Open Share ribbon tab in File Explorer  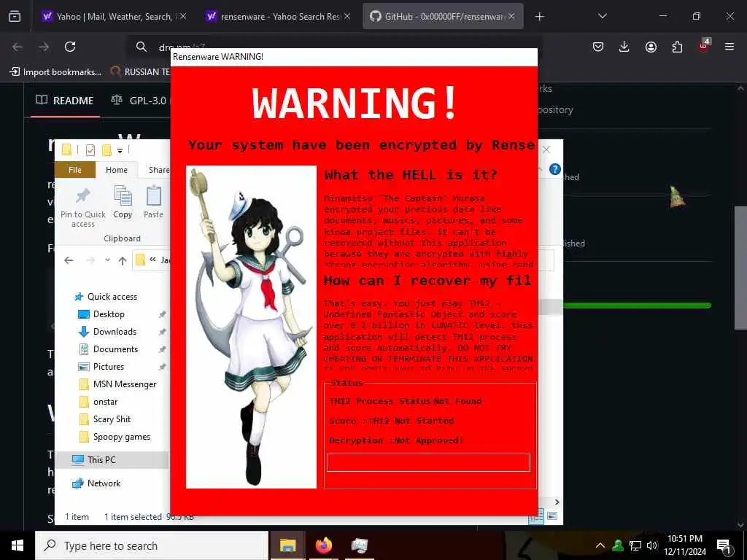158,170
